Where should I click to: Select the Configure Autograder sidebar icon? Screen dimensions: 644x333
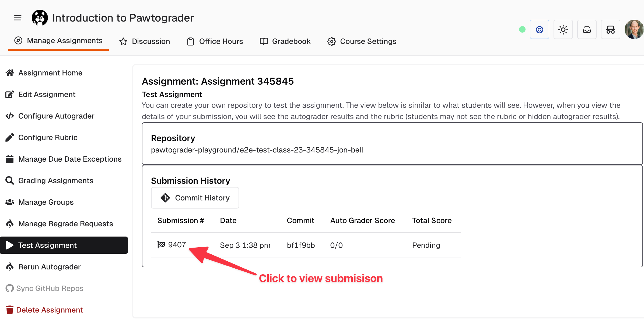tap(10, 116)
